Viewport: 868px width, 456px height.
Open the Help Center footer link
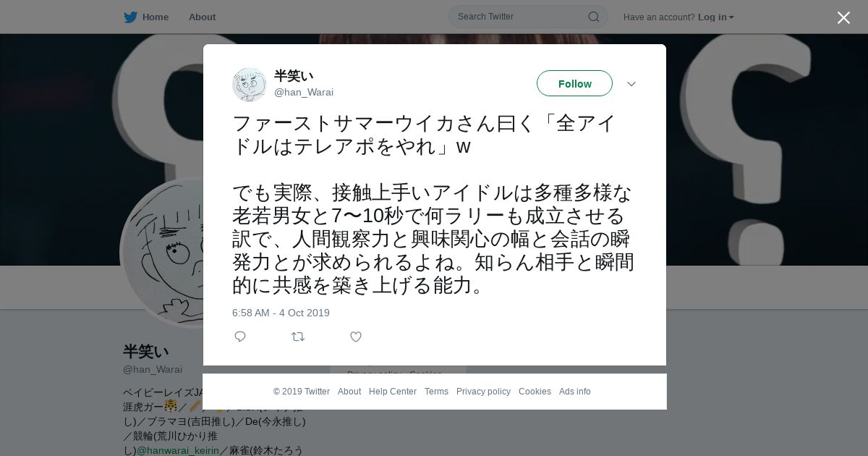click(393, 392)
